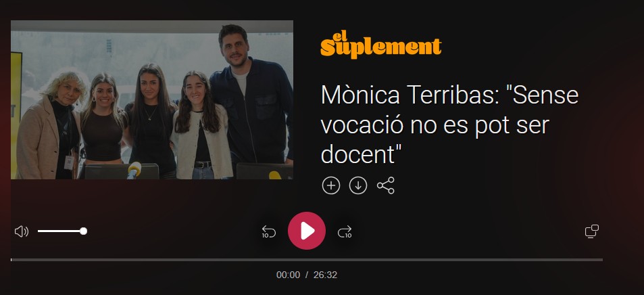This screenshot has height=295, width=644.
Task: Jump near the end of the progress bar
Action: (591, 260)
